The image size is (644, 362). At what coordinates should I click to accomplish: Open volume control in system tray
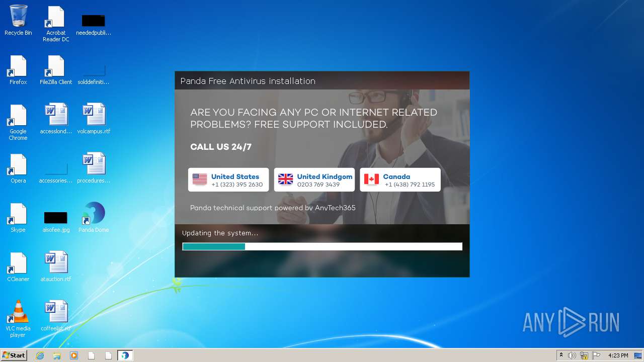point(572,355)
